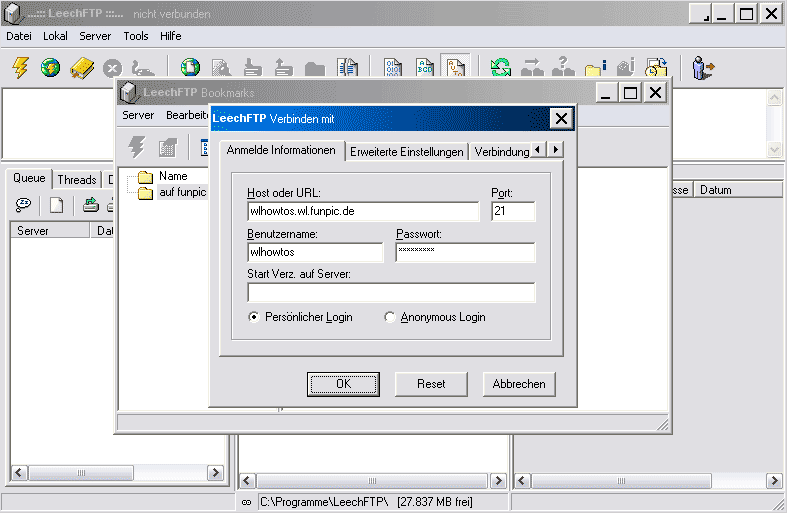Click the sleep zZ bubble icon in Queue
This screenshot has height=513, width=787.
coord(23,204)
